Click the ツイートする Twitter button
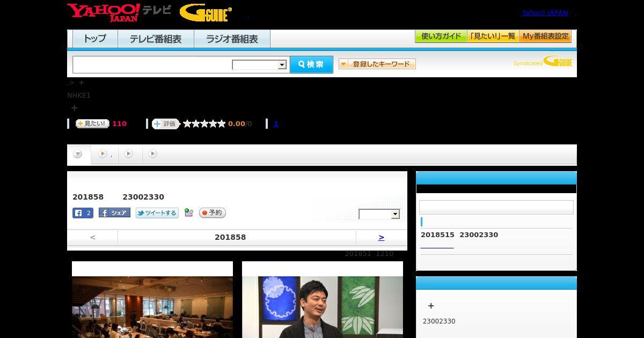 pos(157,213)
